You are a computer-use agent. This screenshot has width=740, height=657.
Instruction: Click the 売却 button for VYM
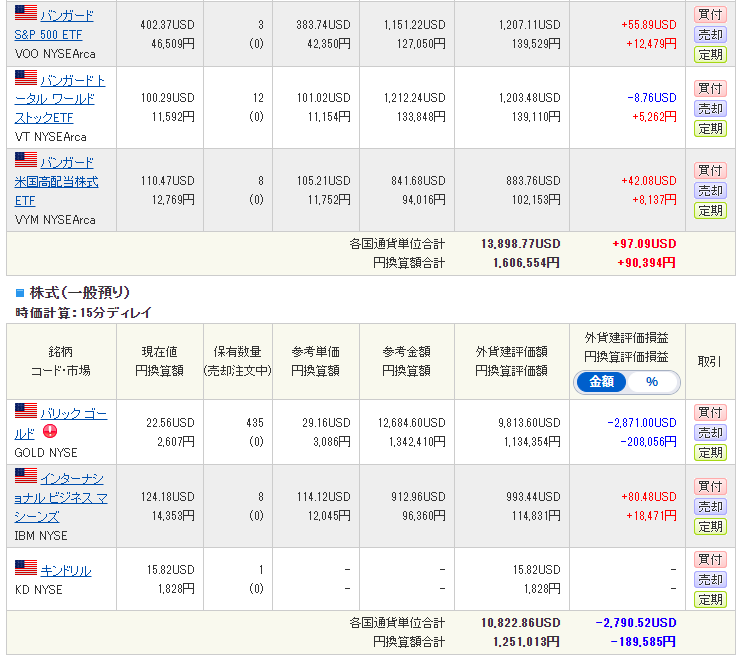(x=710, y=191)
